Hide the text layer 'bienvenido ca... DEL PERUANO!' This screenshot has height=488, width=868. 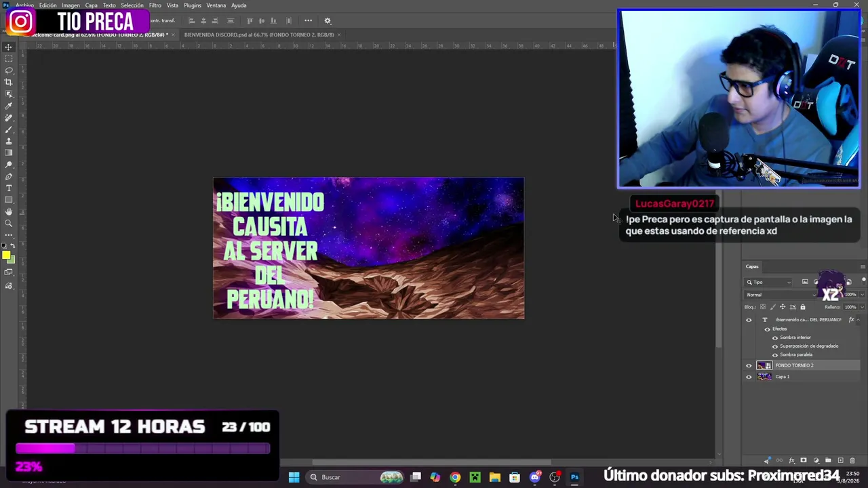pos(749,320)
